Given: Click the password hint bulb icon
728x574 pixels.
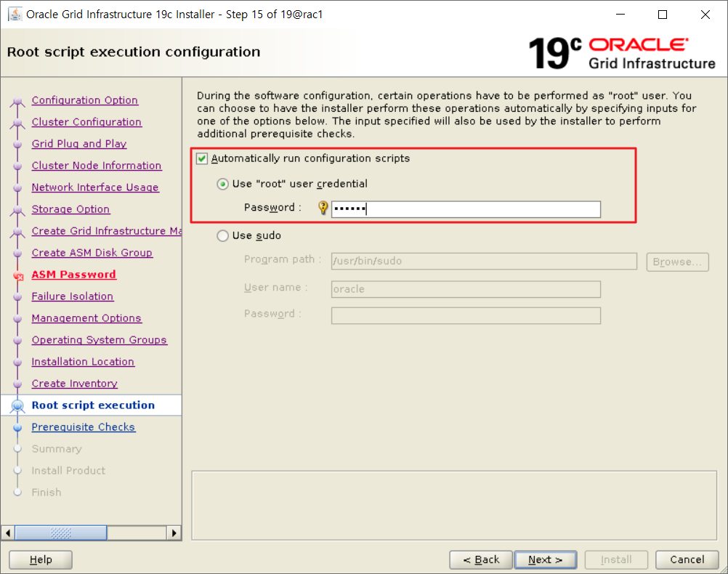Looking at the screenshot, I should tap(323, 208).
